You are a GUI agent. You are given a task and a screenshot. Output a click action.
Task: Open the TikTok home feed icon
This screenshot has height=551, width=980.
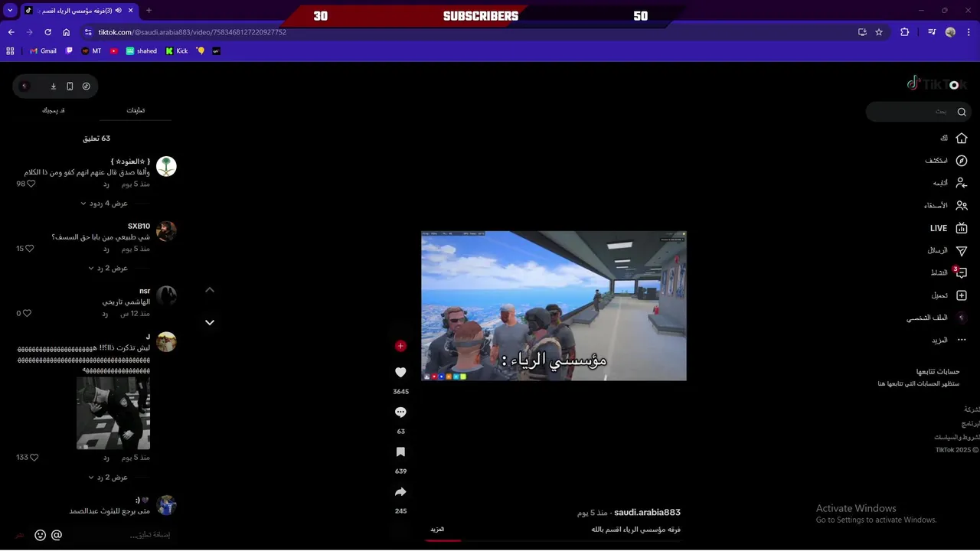962,139
